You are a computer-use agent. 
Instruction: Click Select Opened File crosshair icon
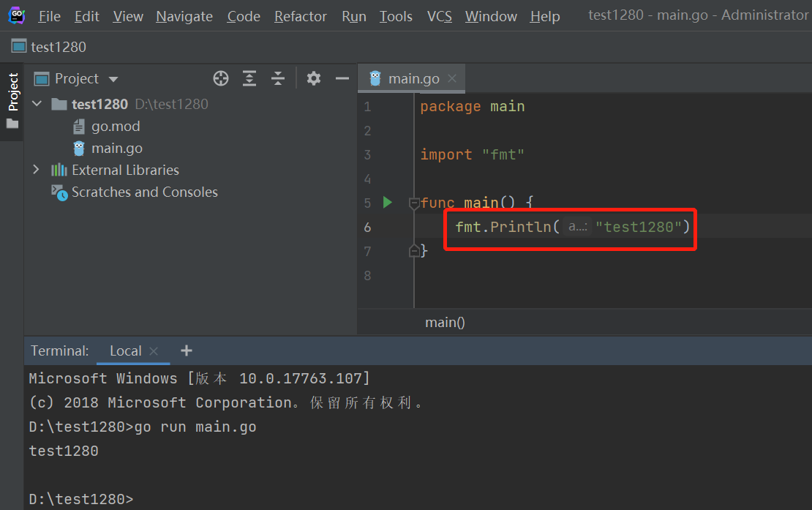coord(221,78)
